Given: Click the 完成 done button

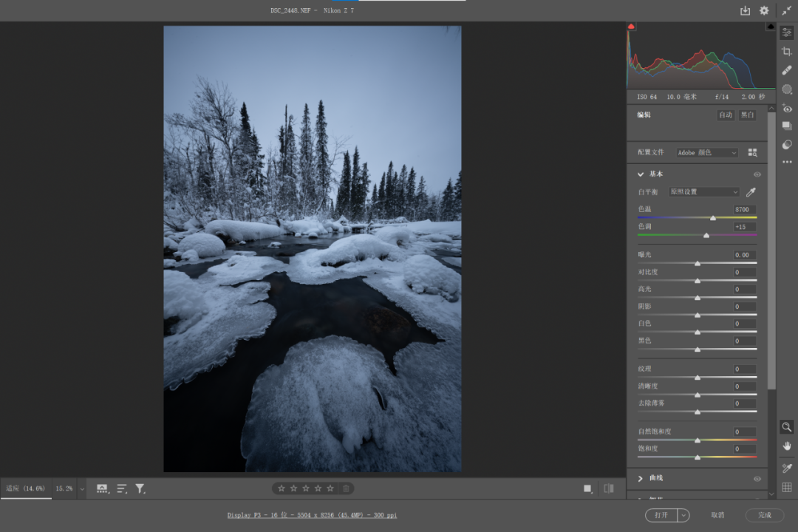Looking at the screenshot, I should tap(764, 515).
